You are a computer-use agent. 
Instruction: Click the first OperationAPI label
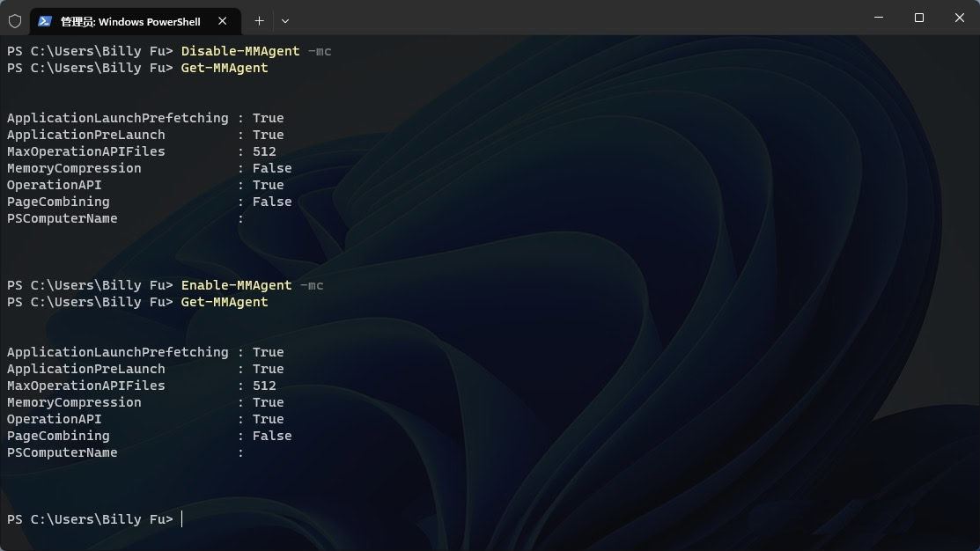coord(55,186)
